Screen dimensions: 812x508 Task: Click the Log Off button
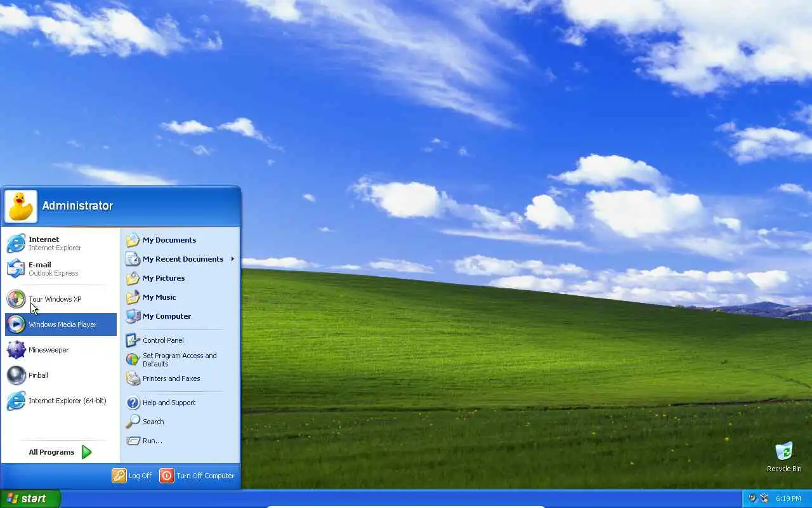coord(133,476)
